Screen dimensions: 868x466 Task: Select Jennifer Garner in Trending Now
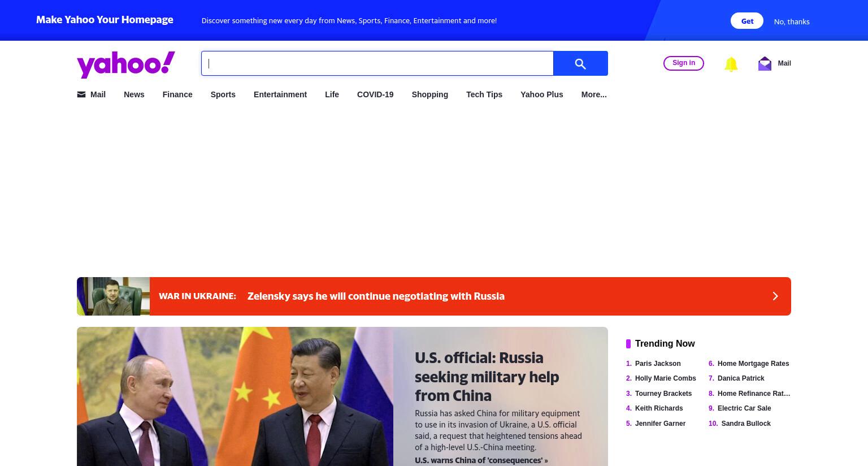tap(660, 424)
